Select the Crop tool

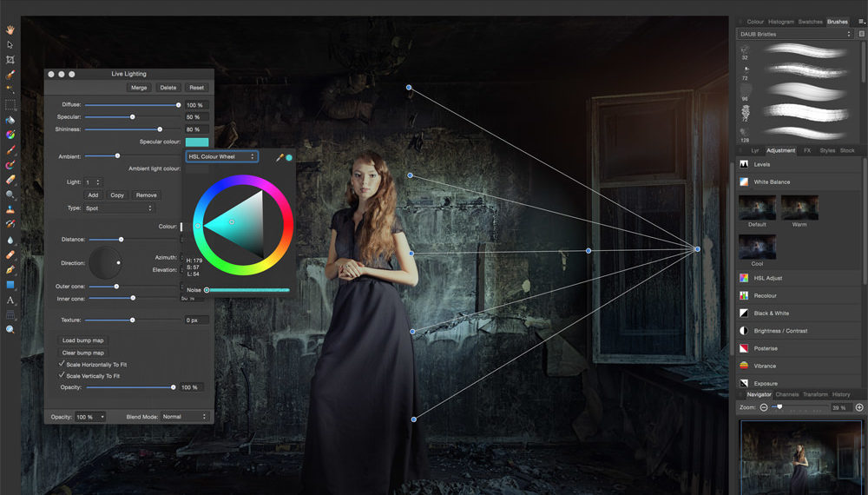[x=10, y=59]
